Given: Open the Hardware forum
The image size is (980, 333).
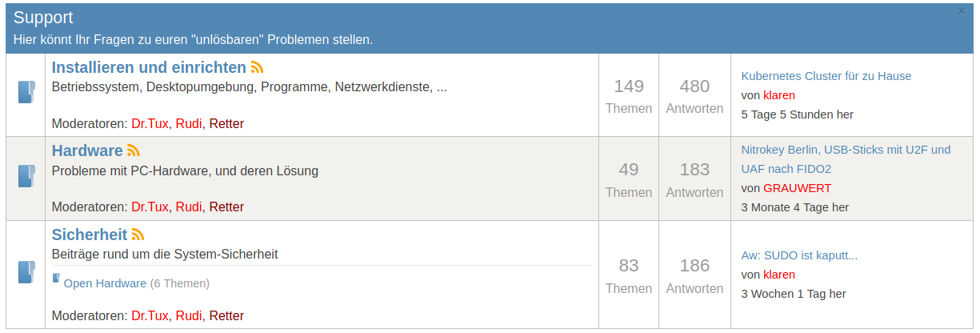Looking at the screenshot, I should [87, 150].
